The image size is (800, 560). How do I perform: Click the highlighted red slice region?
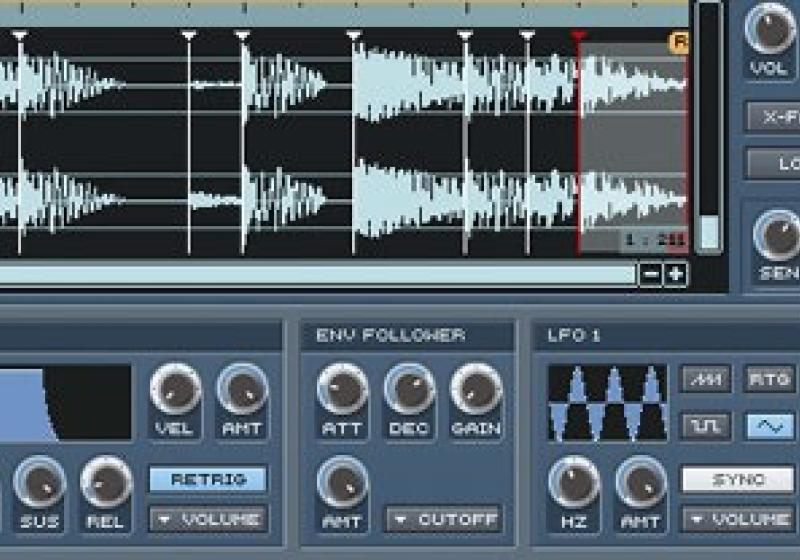pyautogui.click(x=633, y=148)
